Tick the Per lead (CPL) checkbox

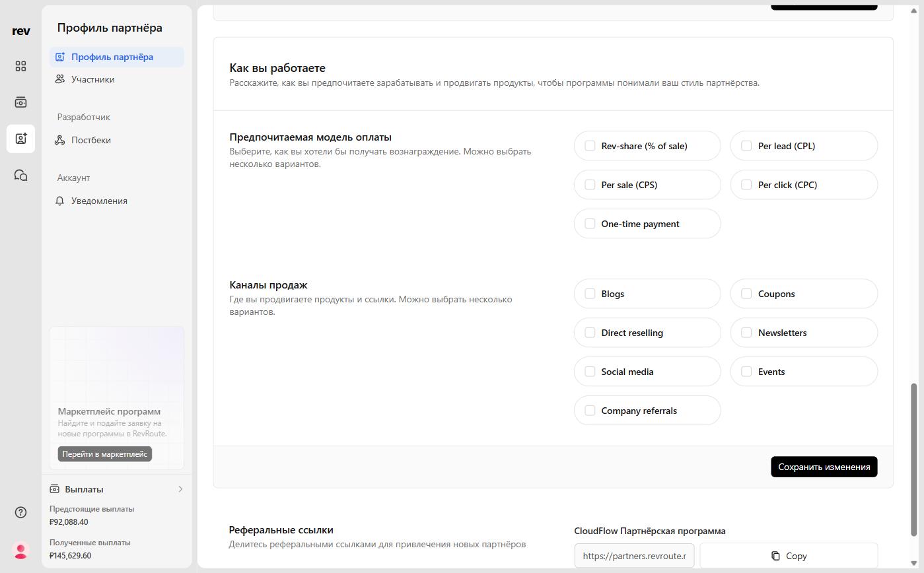pos(746,146)
